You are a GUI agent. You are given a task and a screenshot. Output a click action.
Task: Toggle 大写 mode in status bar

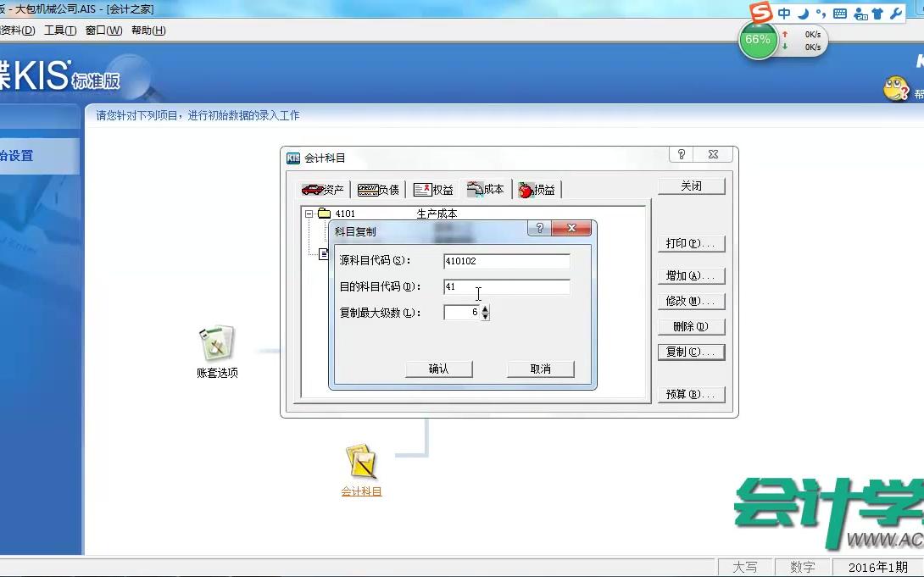[x=745, y=566]
